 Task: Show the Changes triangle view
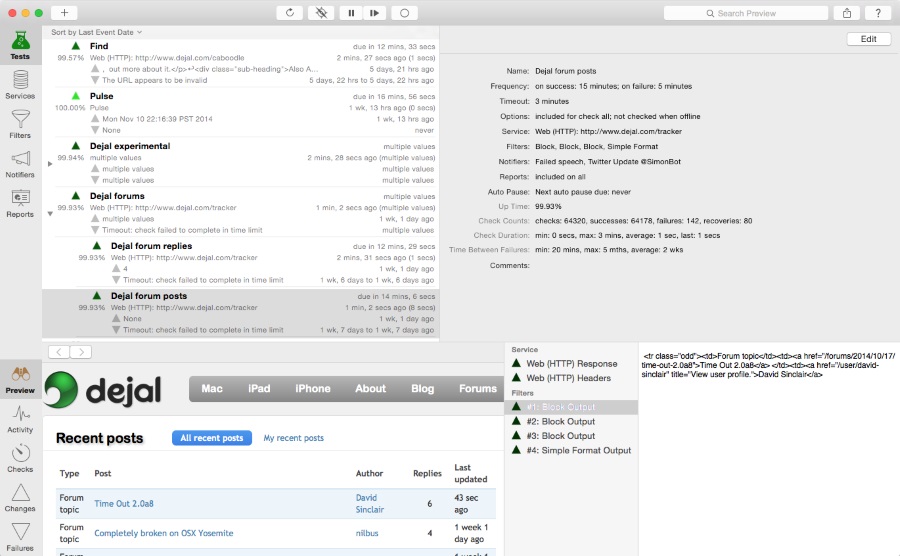[20, 497]
